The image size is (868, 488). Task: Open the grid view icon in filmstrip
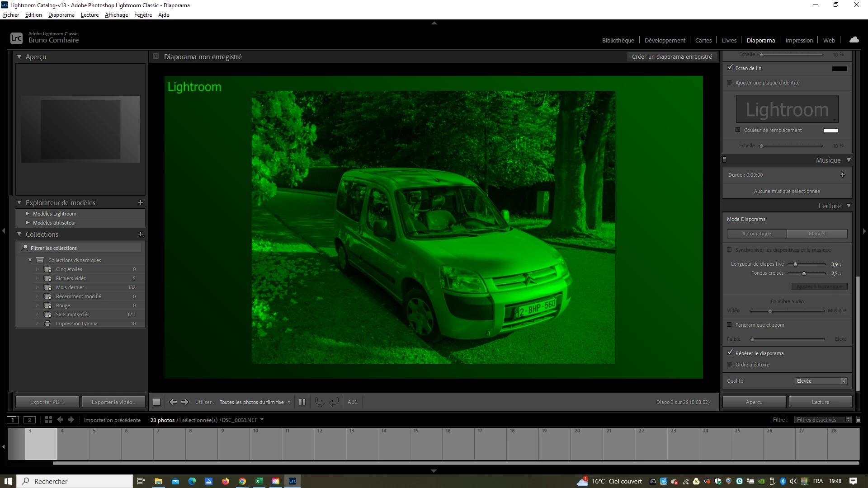pyautogui.click(x=48, y=420)
